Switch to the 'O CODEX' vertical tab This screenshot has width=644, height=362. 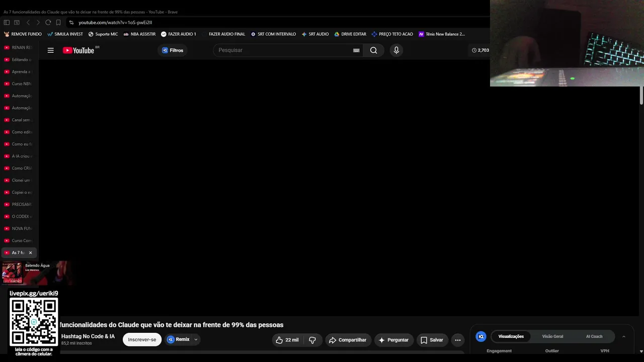pos(18,217)
